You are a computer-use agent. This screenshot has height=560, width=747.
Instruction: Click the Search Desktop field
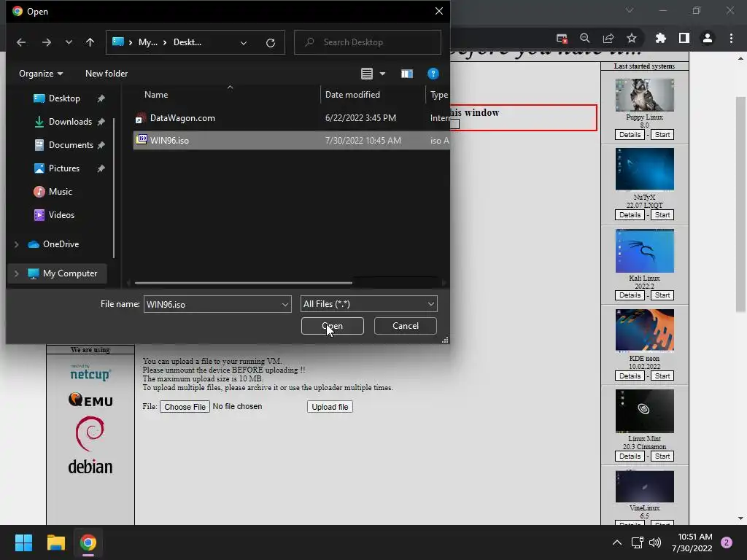(368, 42)
